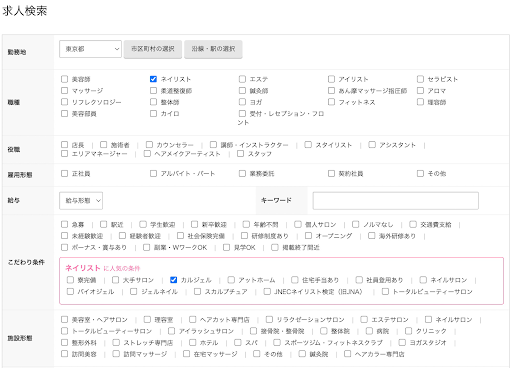This screenshot has height=368, width=512.
Task: Check the バイオジェル checkbox
Action: pyautogui.click(x=70, y=291)
